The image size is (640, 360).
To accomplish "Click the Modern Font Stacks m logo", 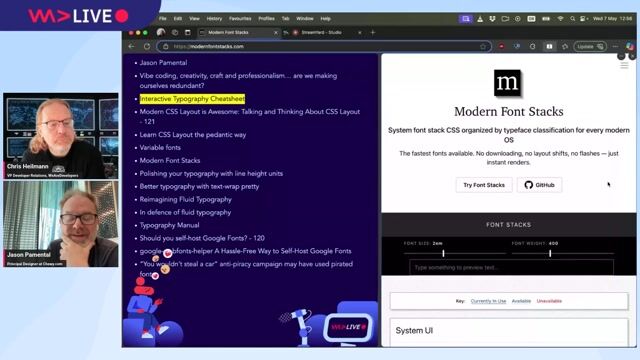I will click(x=508, y=83).
